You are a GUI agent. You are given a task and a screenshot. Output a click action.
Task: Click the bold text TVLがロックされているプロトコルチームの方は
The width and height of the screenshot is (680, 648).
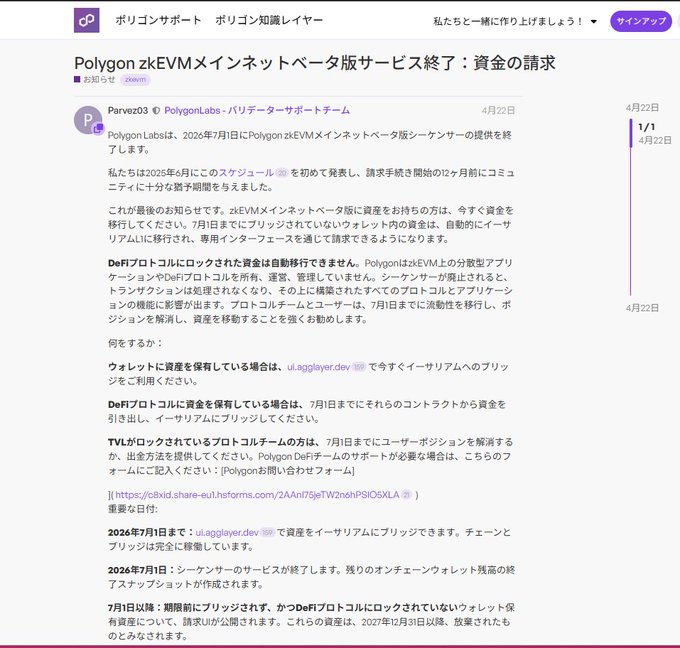point(214,442)
